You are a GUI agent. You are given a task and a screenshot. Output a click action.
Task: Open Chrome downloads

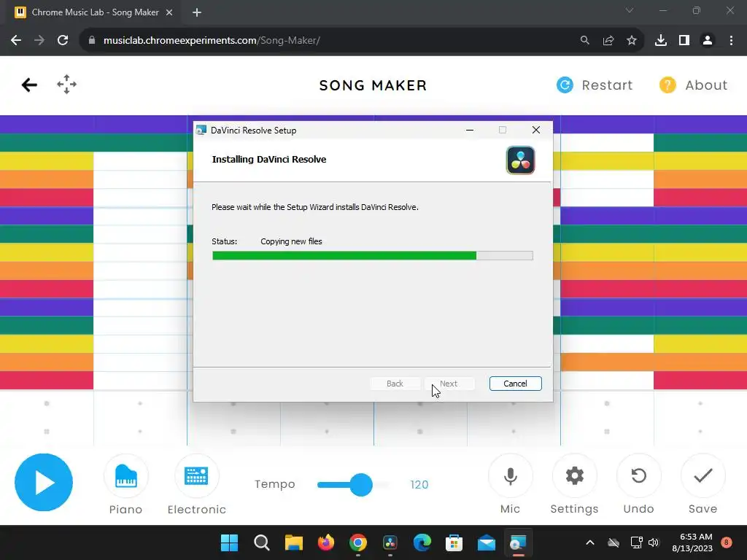click(x=661, y=41)
